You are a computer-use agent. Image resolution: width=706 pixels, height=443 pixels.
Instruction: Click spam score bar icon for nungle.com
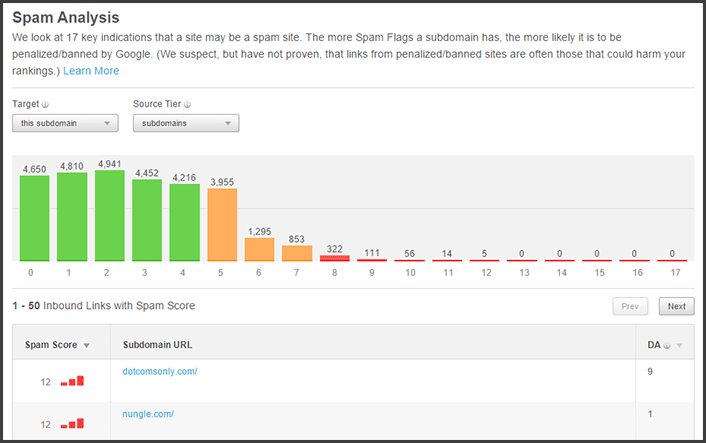click(x=72, y=424)
